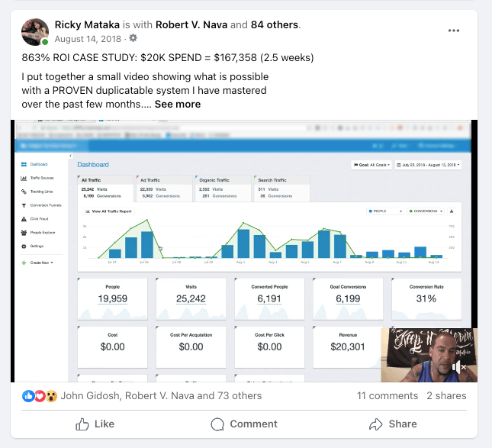Open Robert V. Nava's profile link

click(x=194, y=24)
